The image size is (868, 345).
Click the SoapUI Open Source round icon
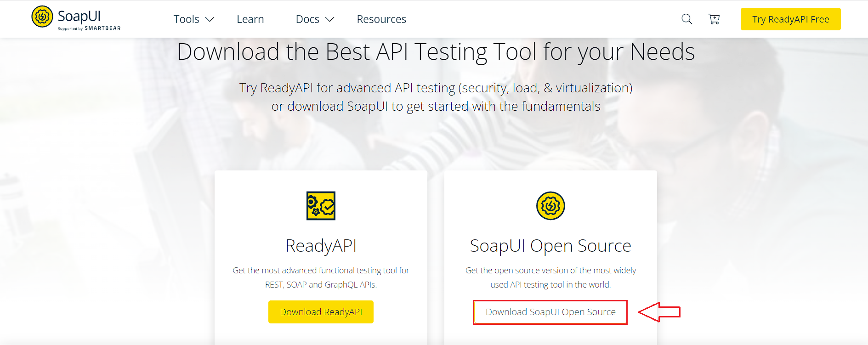click(550, 206)
